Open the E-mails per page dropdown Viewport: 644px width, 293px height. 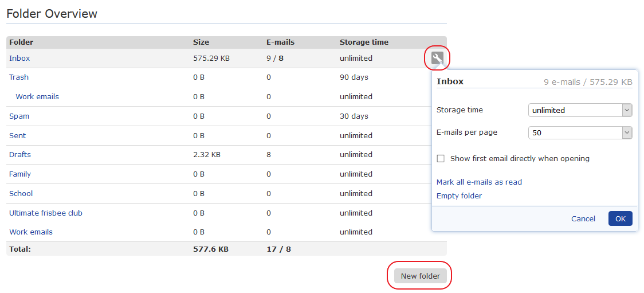(580, 132)
